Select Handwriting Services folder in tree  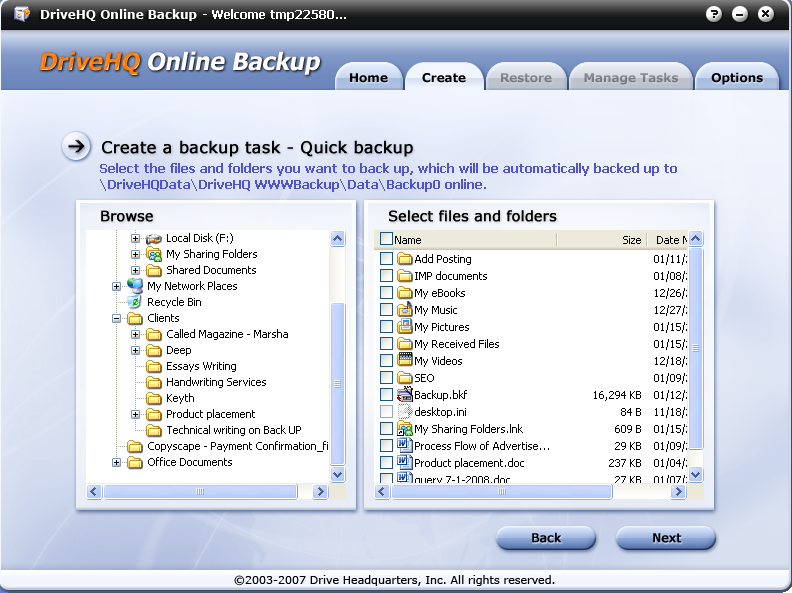(x=216, y=382)
